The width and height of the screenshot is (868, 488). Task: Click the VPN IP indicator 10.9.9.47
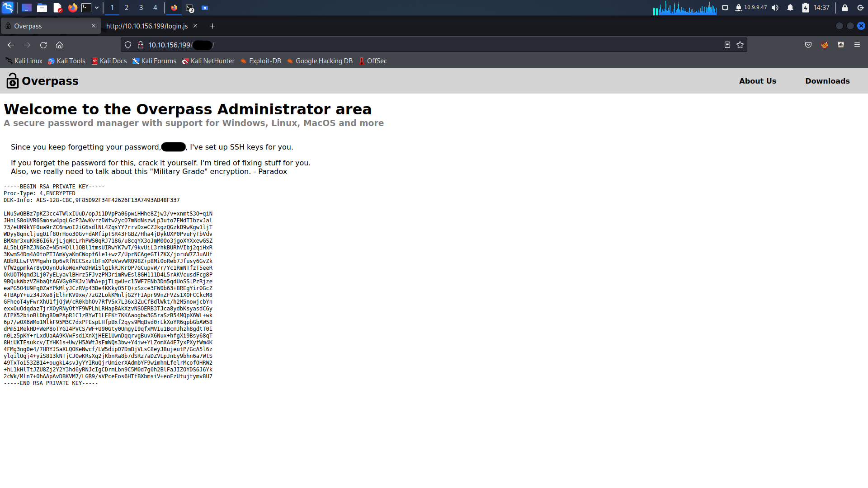click(751, 8)
